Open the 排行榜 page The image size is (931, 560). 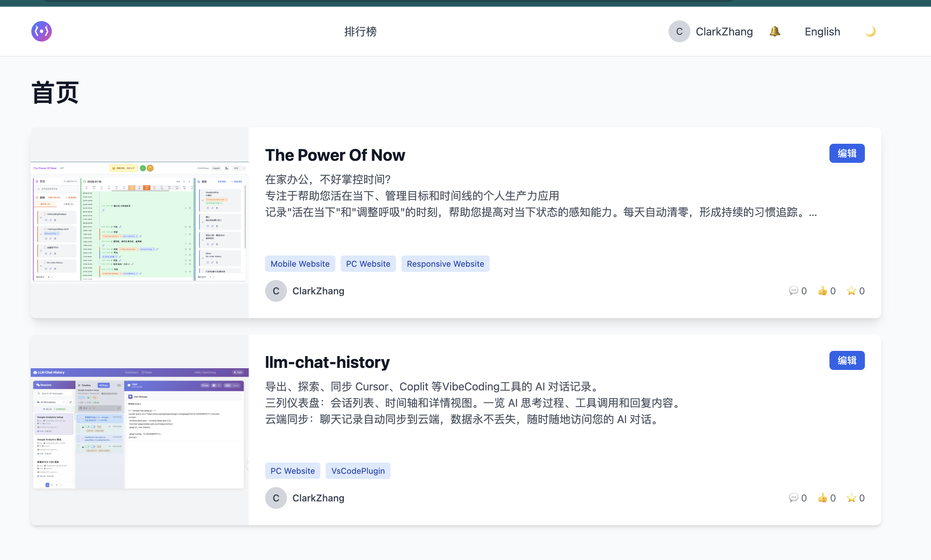(361, 31)
